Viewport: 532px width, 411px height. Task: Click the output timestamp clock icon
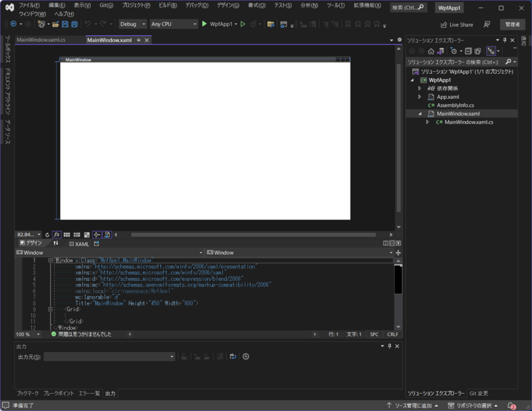(246, 356)
